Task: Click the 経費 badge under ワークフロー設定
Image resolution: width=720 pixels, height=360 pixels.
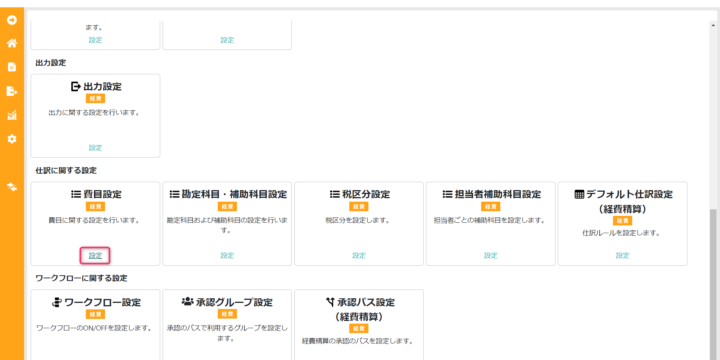Action: 96,315
